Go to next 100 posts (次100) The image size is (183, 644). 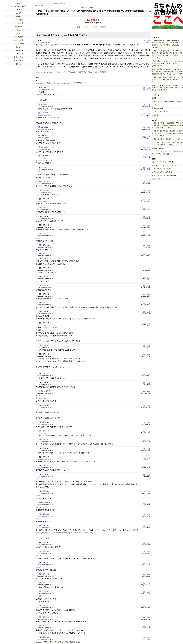coord(94,27)
